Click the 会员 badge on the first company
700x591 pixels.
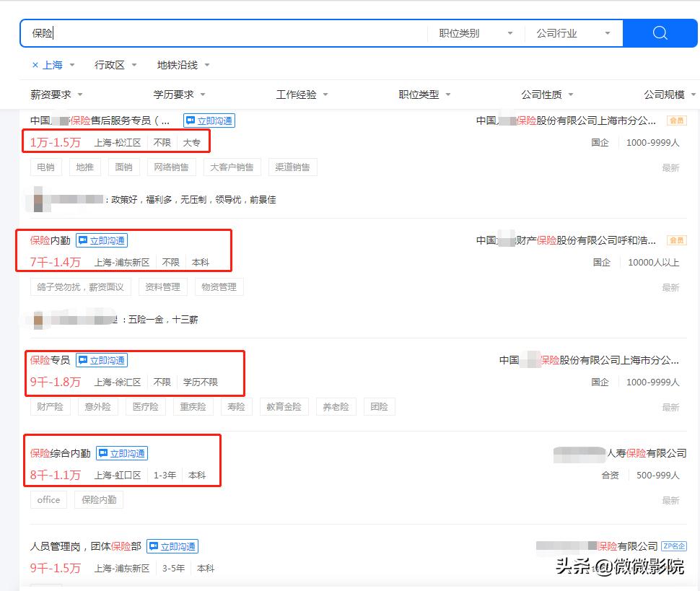click(x=675, y=121)
